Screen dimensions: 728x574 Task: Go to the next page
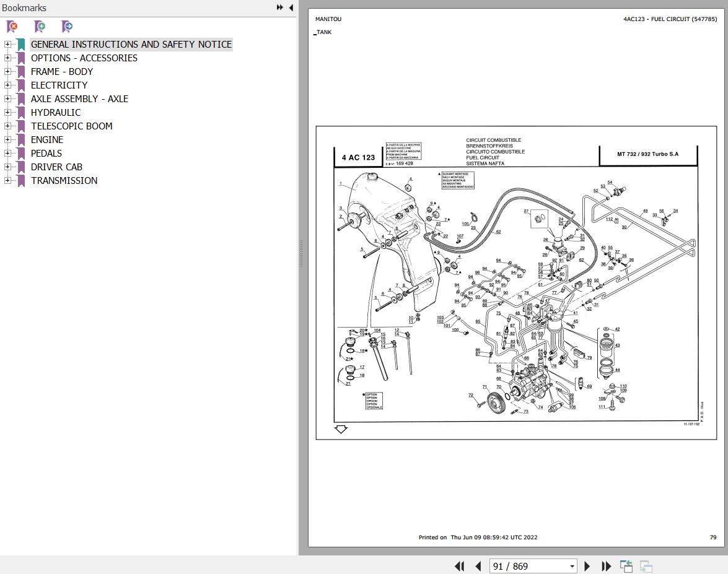tap(587, 566)
